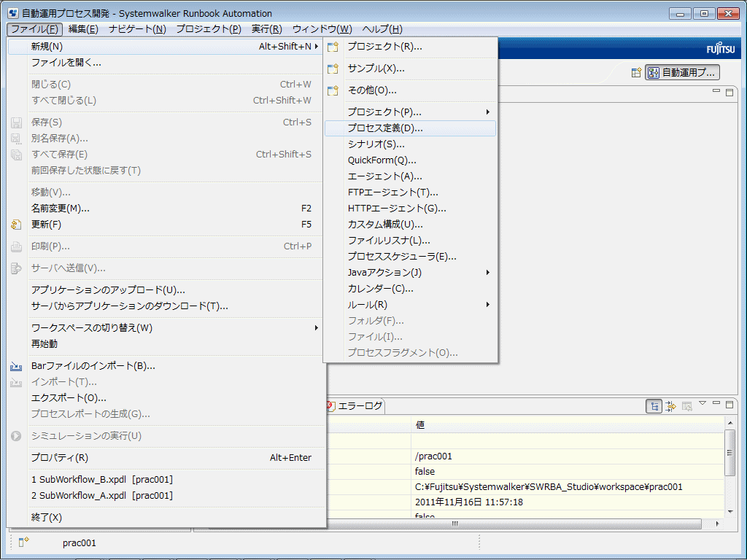747x560 pixels.
Task: Open the ファイル(F) menu
Action: coord(35,29)
